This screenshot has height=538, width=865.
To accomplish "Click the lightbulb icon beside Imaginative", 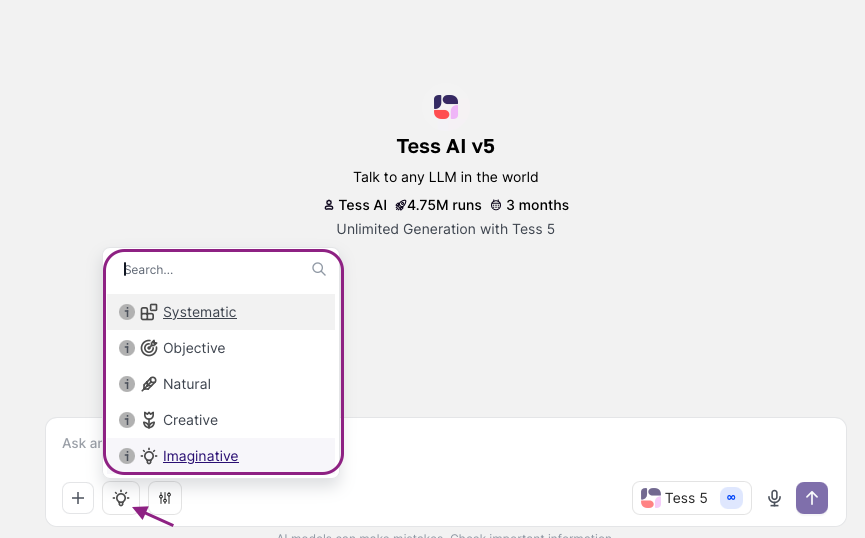I will tap(149, 456).
